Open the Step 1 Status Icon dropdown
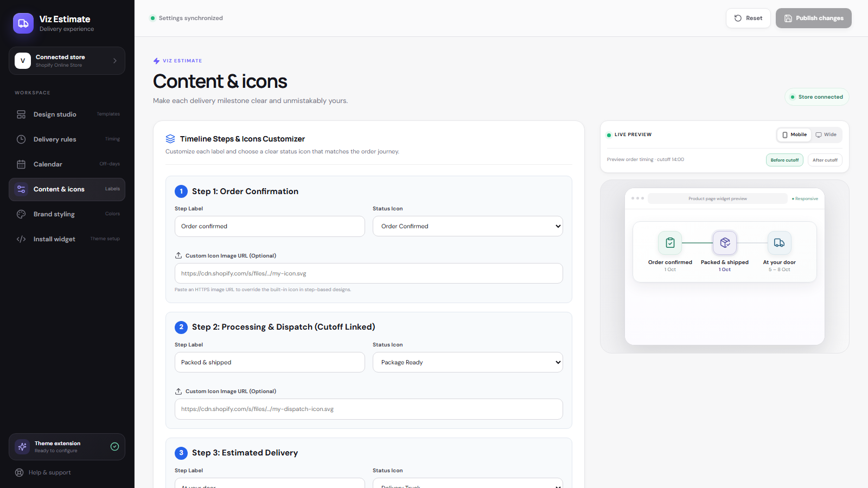This screenshot has height=488, width=868. (468, 226)
